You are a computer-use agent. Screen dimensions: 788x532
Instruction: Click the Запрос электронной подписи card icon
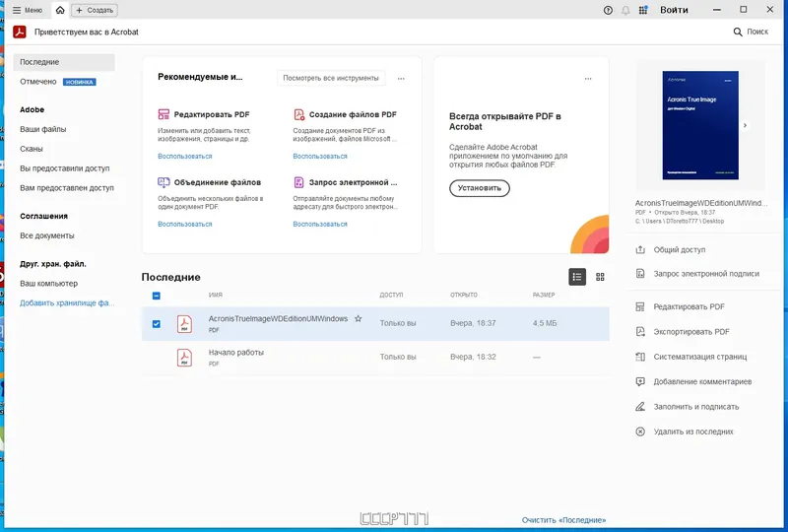click(299, 182)
